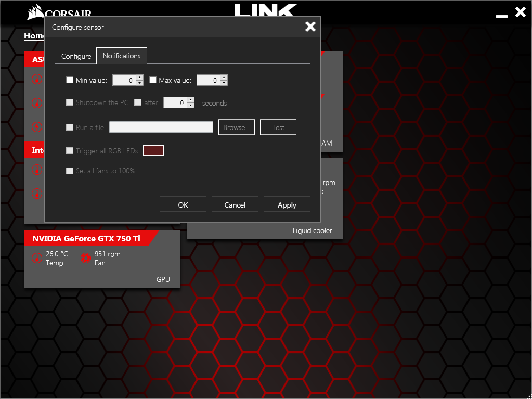Decrease Min value with the down arrow
This screenshot has width=532, height=399.
(140, 83)
